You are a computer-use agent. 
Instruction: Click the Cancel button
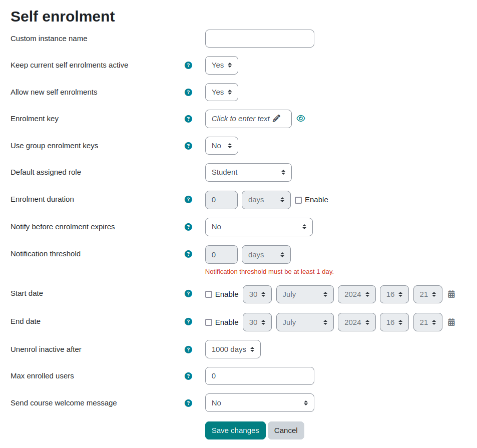(x=286, y=430)
